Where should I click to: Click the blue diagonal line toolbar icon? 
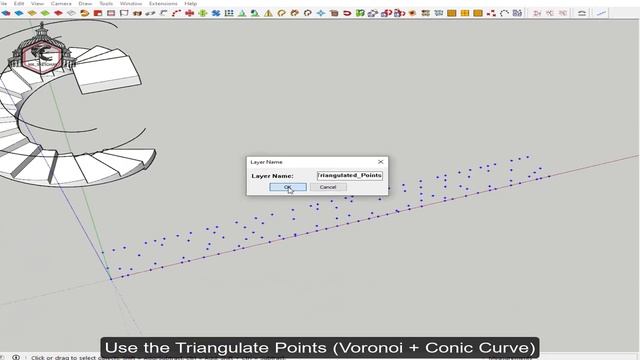pos(601,13)
